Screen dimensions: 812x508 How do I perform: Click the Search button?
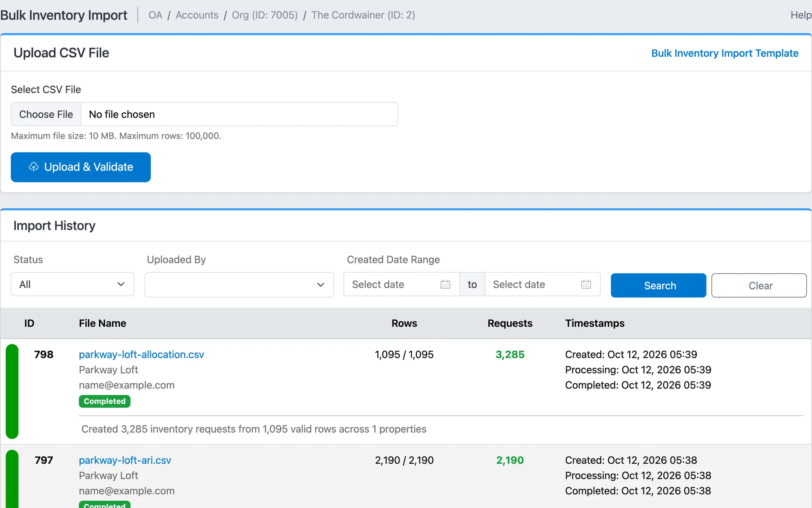click(x=659, y=285)
